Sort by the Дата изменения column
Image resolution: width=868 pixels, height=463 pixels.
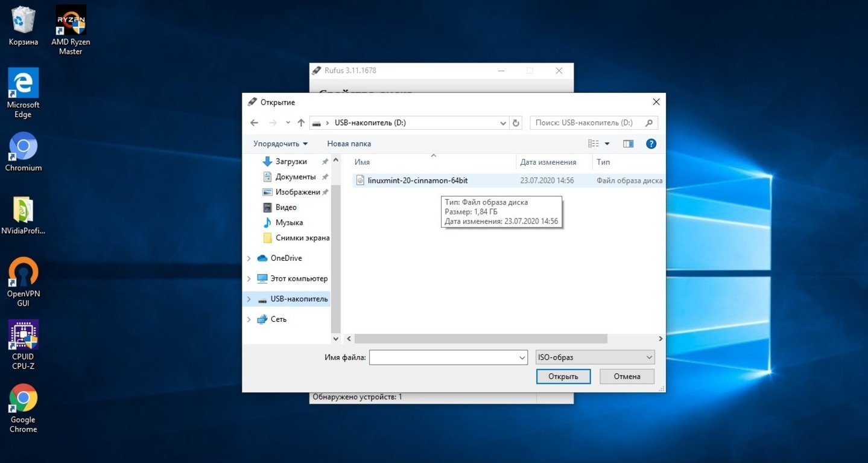pos(548,162)
